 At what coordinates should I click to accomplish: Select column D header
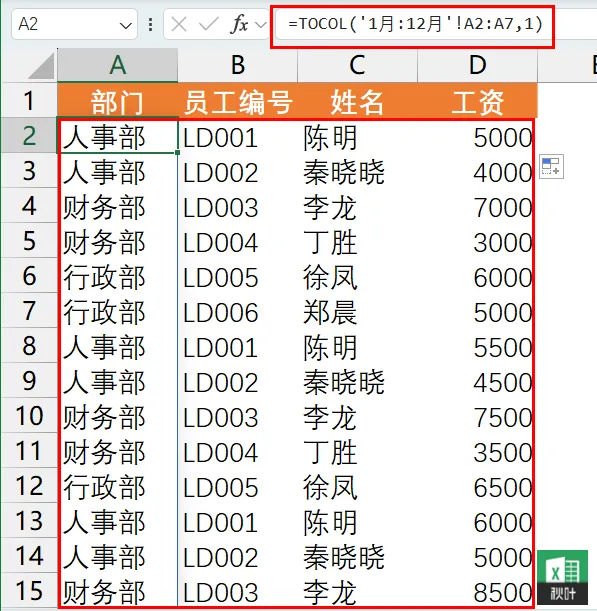coord(477,65)
